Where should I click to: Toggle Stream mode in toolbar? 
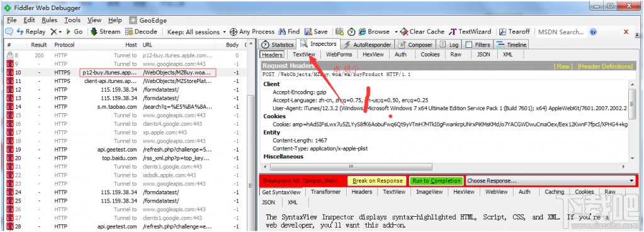105,31
